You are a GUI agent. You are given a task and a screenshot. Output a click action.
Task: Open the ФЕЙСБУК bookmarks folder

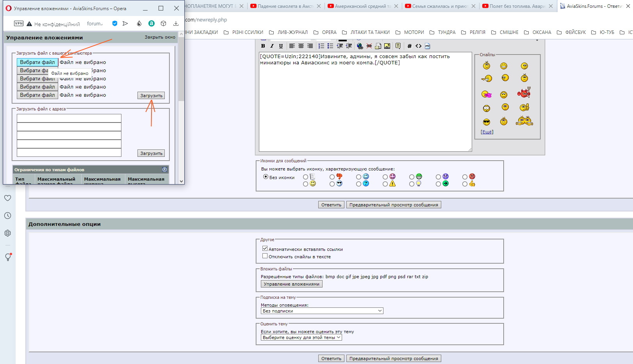571,32
